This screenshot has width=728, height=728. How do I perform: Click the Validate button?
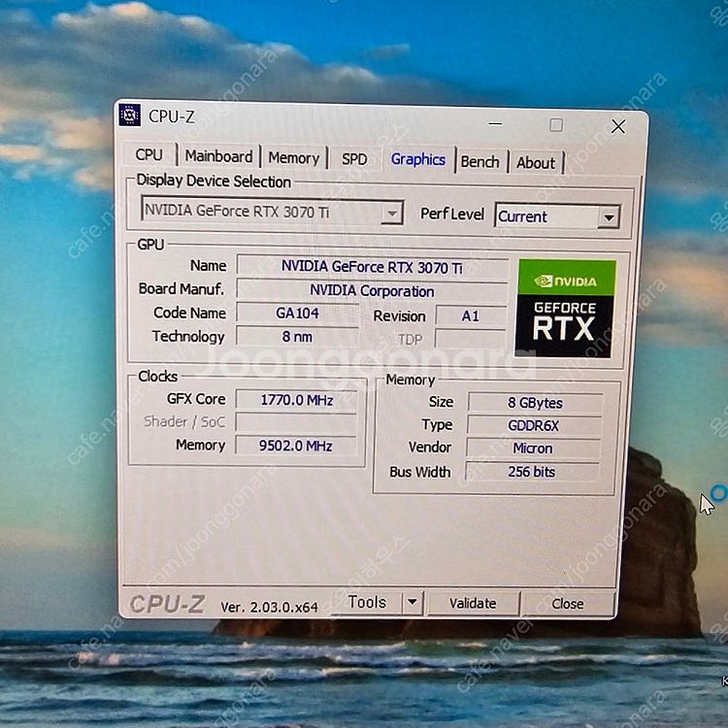tap(473, 604)
